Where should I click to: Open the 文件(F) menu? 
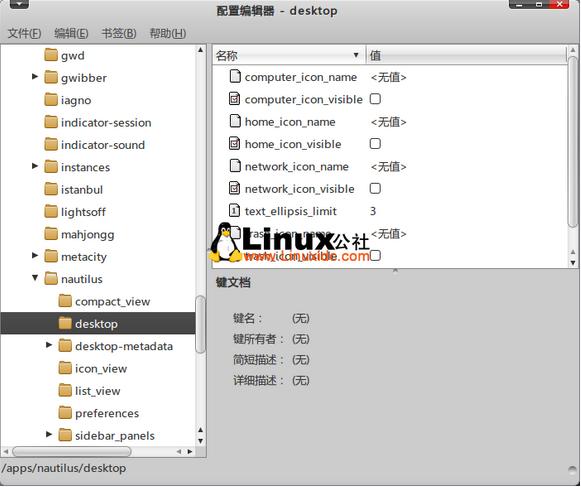click(24, 33)
